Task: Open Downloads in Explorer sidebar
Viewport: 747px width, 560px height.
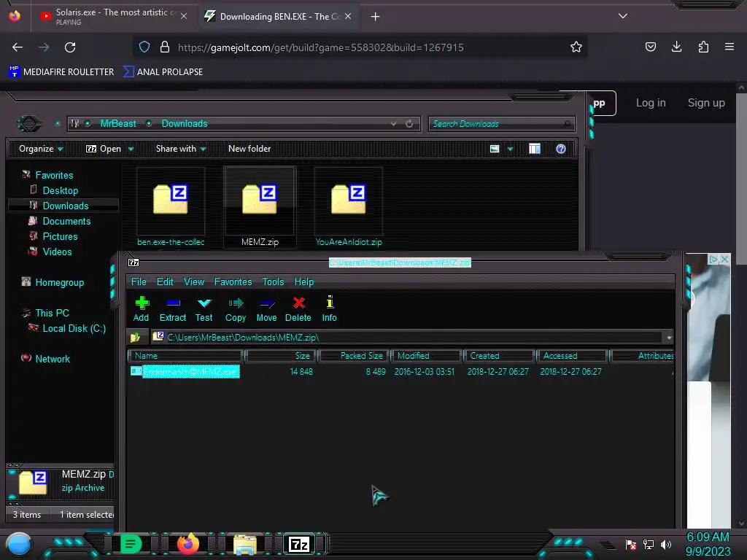Action: pos(65,206)
